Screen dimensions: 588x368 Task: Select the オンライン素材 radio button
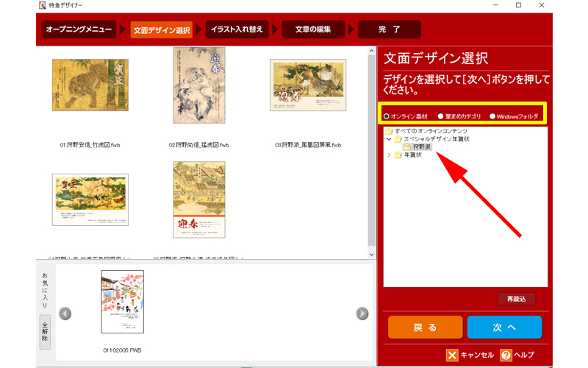(x=387, y=116)
